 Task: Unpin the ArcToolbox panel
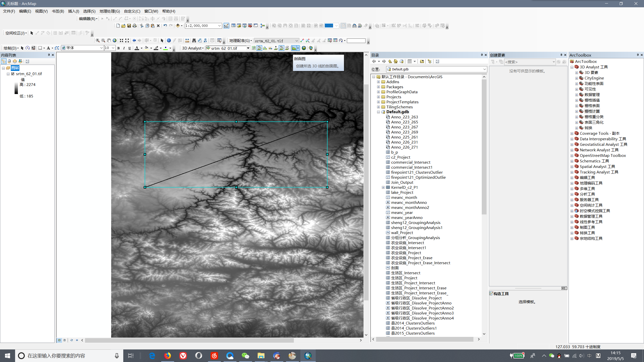637,55
